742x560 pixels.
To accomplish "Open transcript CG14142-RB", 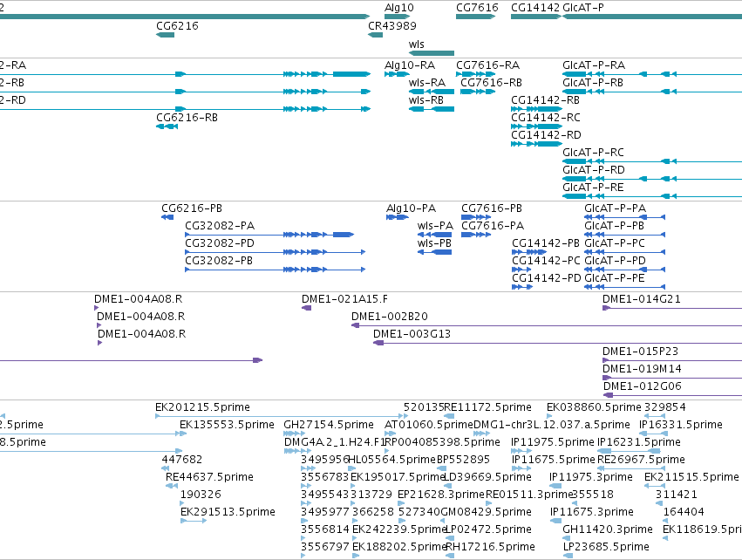I will pos(545,100).
